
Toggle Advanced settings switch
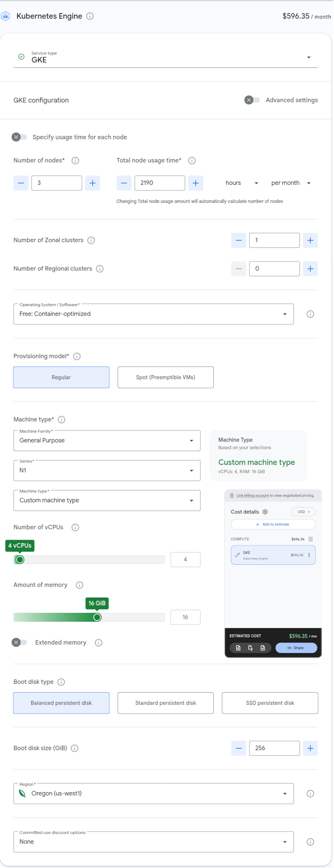click(252, 100)
